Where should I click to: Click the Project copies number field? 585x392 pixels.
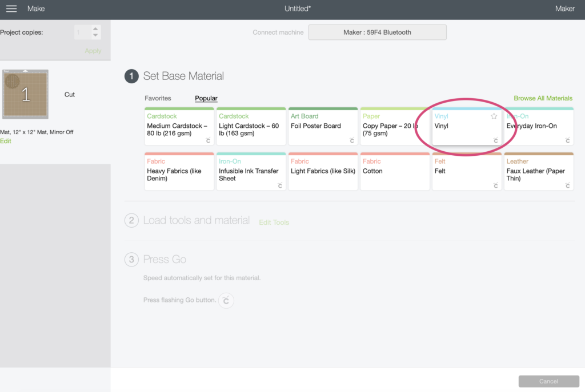click(x=82, y=33)
